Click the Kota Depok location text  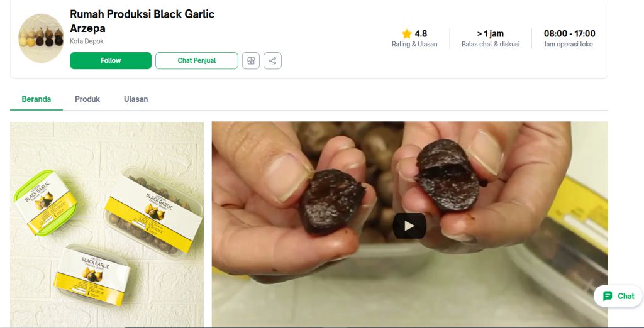pos(87,41)
